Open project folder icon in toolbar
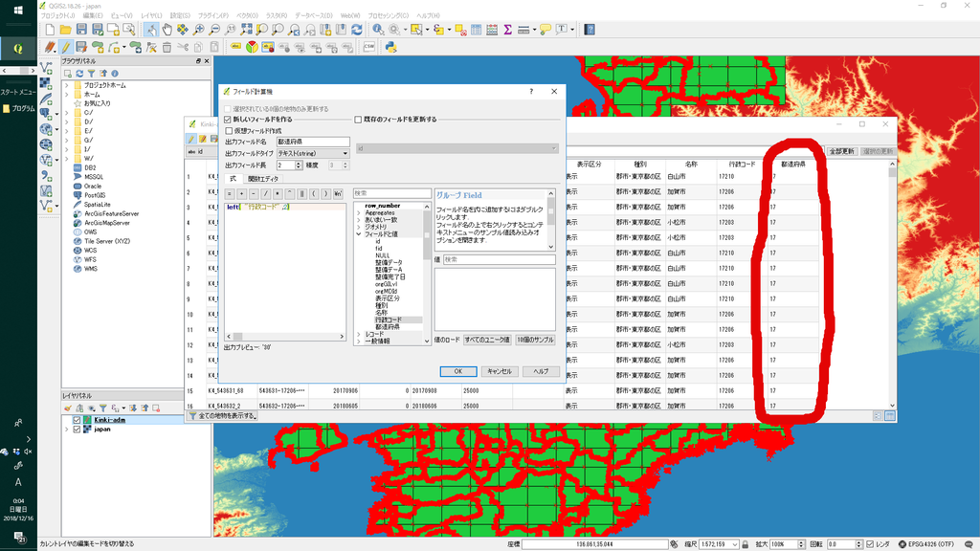Image resolution: width=980 pixels, height=551 pixels. pyautogui.click(x=66, y=30)
